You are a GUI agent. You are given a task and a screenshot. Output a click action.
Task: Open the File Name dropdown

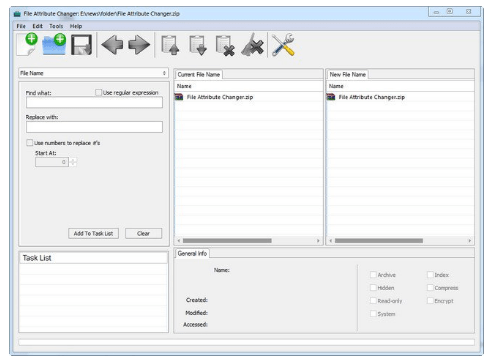tap(93, 73)
